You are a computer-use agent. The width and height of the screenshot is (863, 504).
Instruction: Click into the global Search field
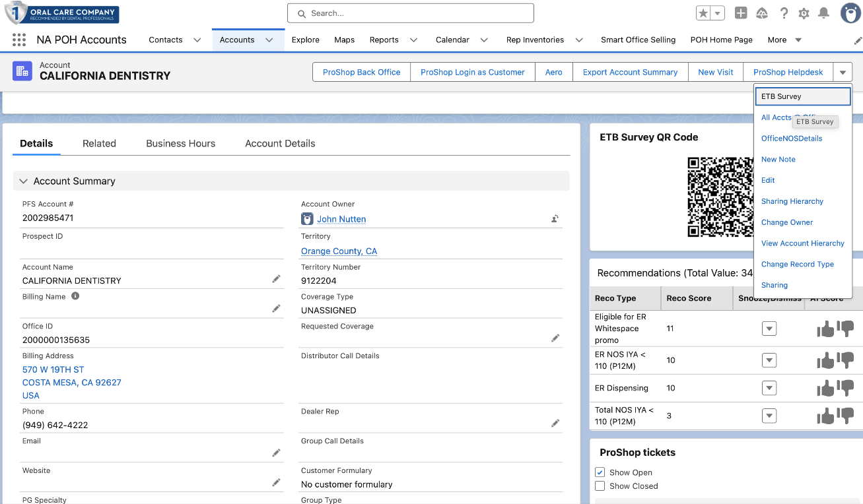pyautogui.click(x=411, y=13)
